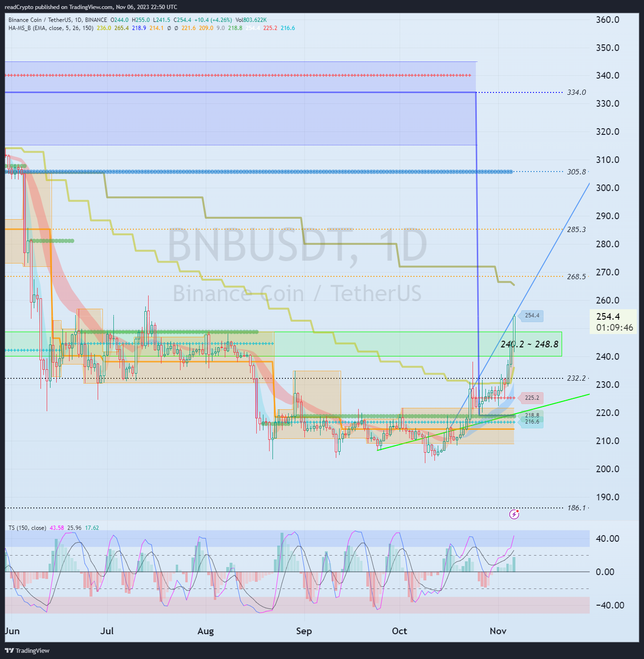Click the orange 214.1 legend value
This screenshot has height=659, width=644.
point(156,28)
